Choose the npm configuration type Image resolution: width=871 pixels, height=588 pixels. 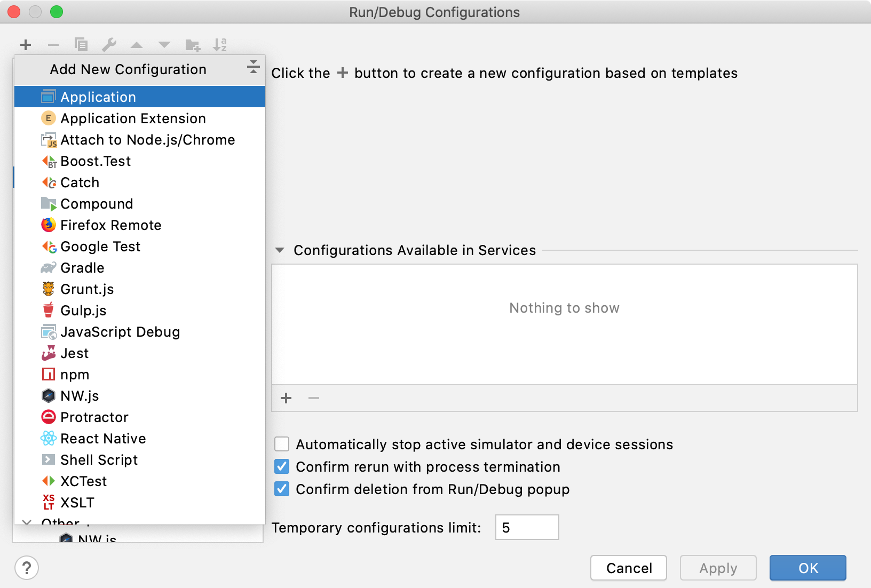click(140, 374)
